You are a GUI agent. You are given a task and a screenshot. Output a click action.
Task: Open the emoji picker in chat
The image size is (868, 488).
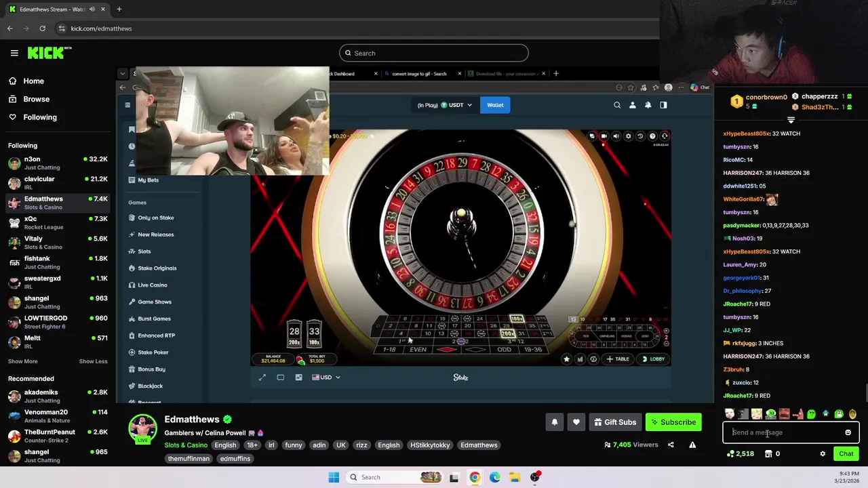coord(848,432)
